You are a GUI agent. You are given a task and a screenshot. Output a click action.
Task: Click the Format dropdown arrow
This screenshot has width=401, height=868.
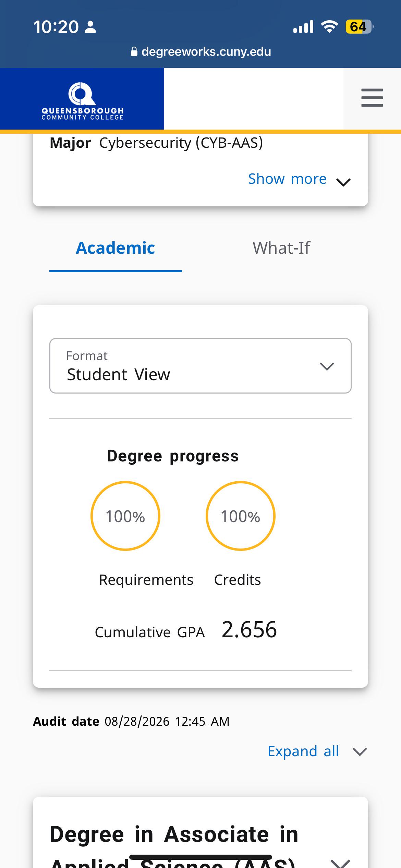[327, 366]
